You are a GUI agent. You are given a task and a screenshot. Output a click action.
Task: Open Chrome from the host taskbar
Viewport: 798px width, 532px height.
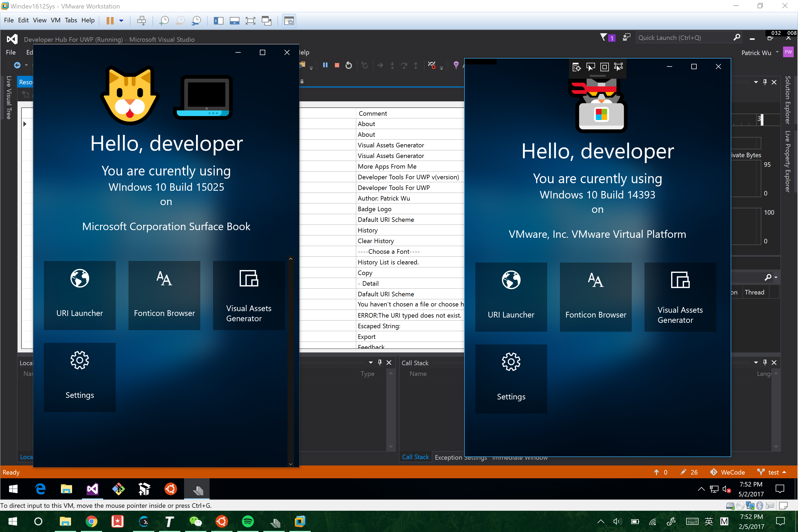point(91,521)
